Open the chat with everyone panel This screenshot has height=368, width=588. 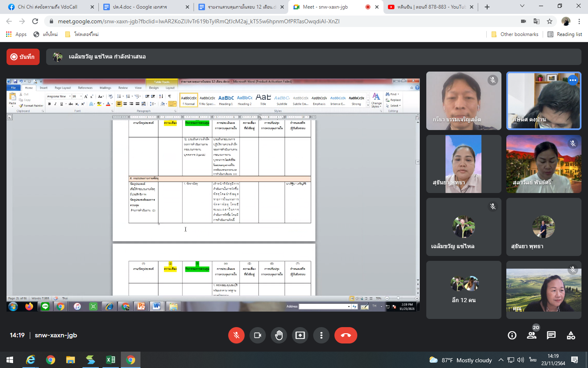[x=551, y=335]
